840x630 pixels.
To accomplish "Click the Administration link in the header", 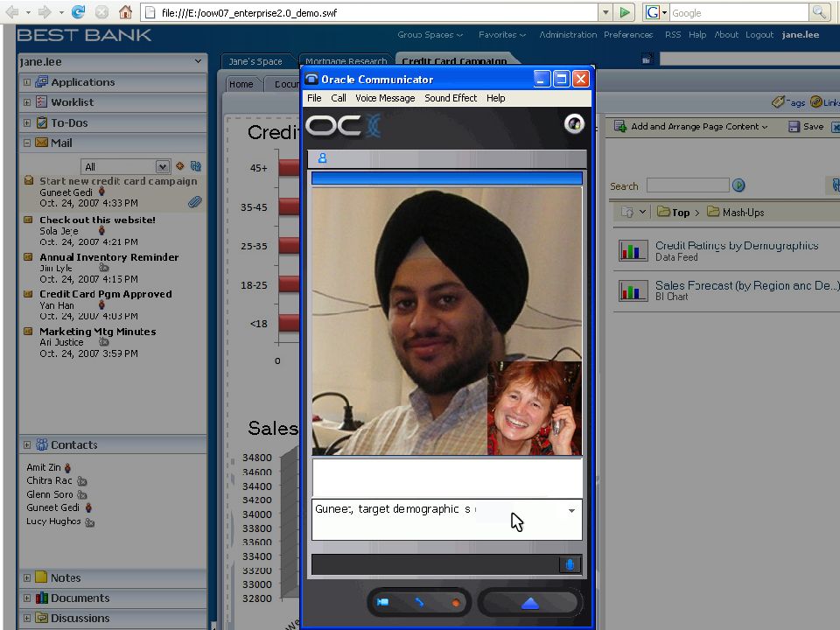I will [x=568, y=35].
